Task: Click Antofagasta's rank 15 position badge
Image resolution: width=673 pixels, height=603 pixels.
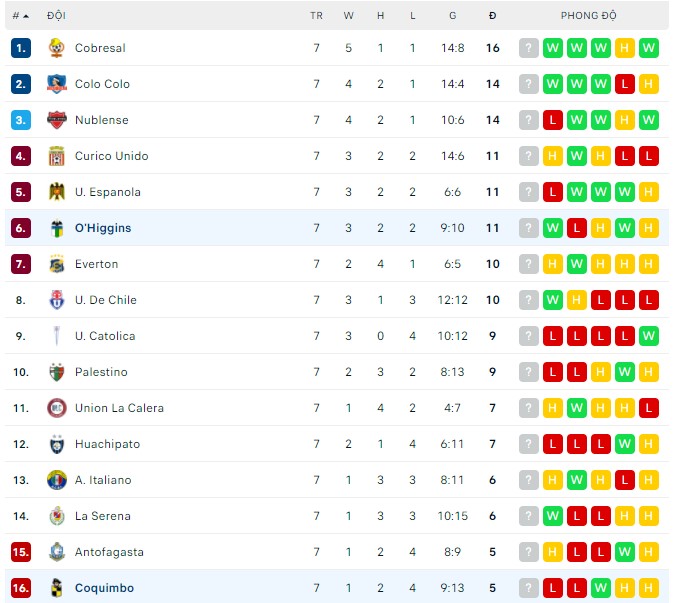Action: click(x=21, y=552)
